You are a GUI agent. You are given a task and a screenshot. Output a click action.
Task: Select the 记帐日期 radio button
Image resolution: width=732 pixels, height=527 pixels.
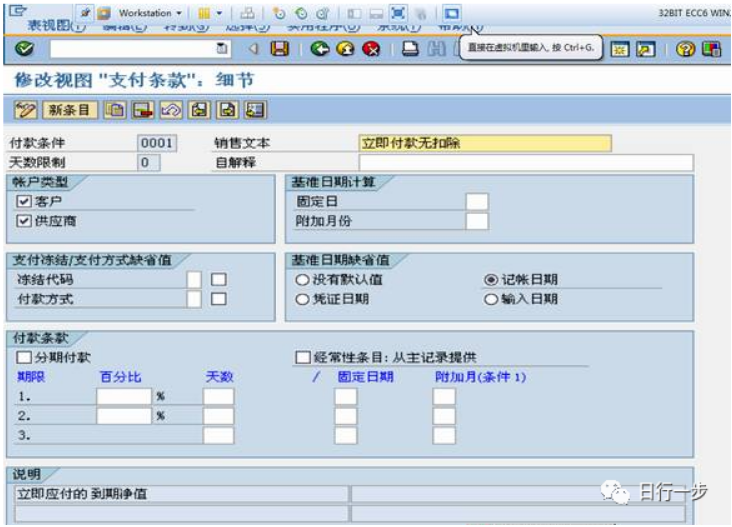pos(491,280)
